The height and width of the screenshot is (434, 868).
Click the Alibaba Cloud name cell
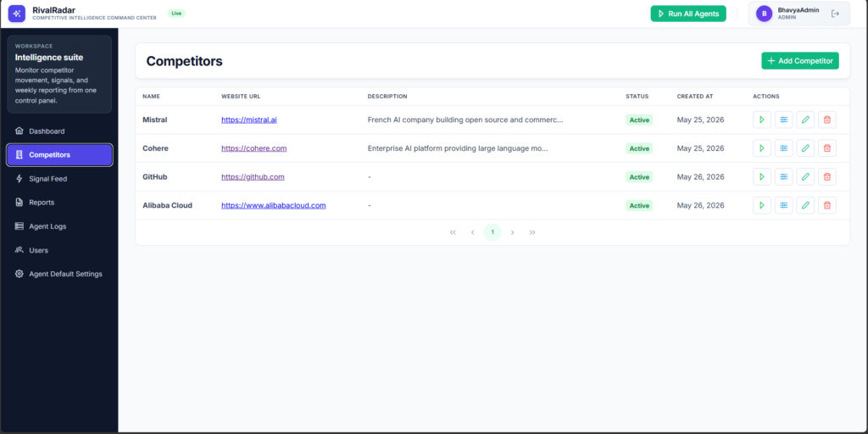pyautogui.click(x=167, y=205)
